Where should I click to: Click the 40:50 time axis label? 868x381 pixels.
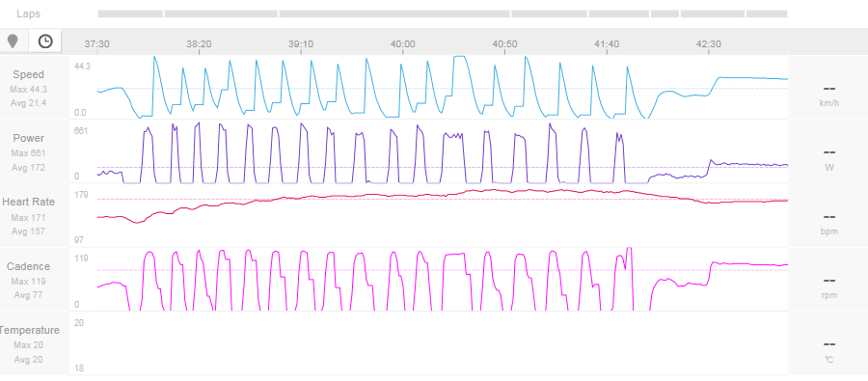[x=504, y=43]
